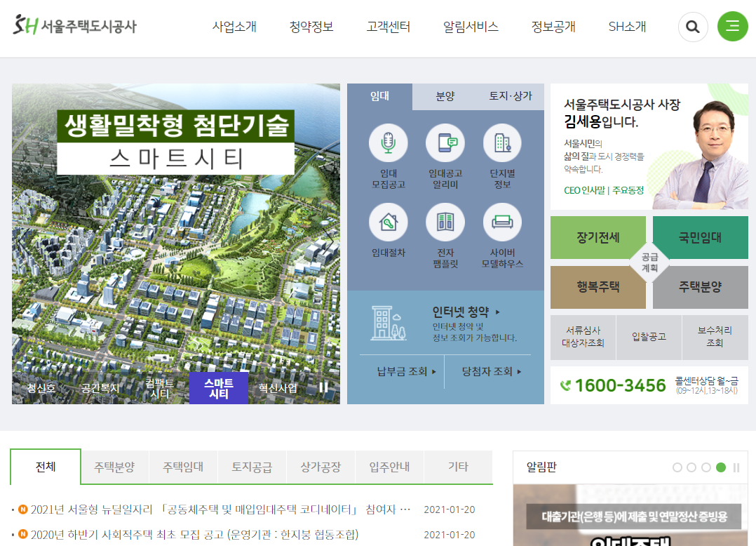
Task: Click the 스마트시티 main banner image
Action: [175, 244]
